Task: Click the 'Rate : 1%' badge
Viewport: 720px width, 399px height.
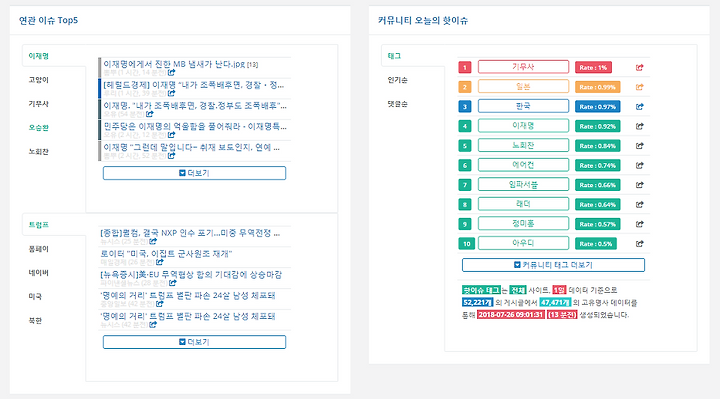Action: click(593, 67)
